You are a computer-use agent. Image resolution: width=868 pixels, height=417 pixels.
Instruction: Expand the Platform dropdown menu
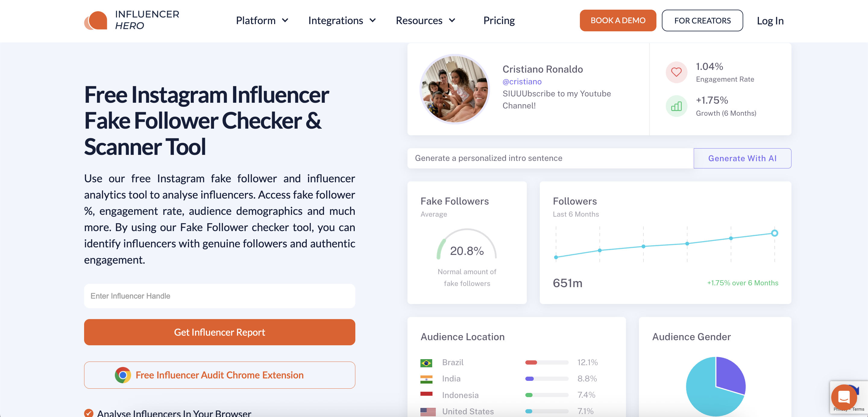pyautogui.click(x=262, y=20)
